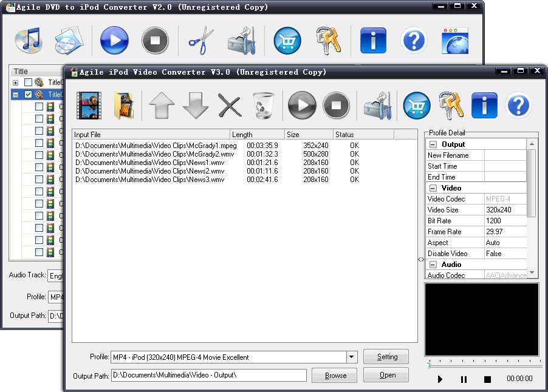Image resolution: width=548 pixels, height=392 pixels.
Task: Open toolbox settings in DVD Converter toolbar
Action: [x=242, y=41]
